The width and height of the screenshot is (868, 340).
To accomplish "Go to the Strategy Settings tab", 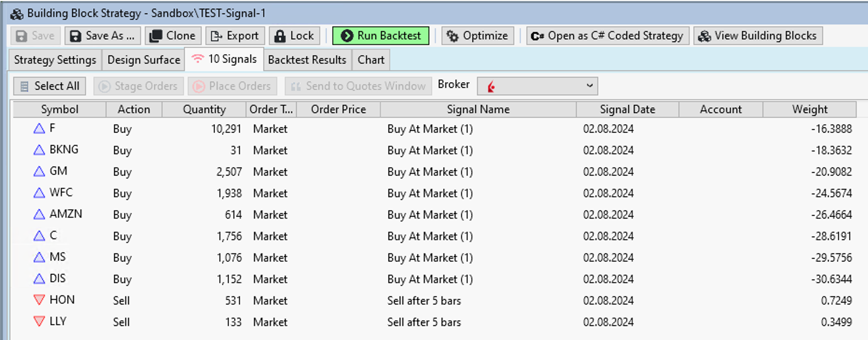I will [55, 60].
